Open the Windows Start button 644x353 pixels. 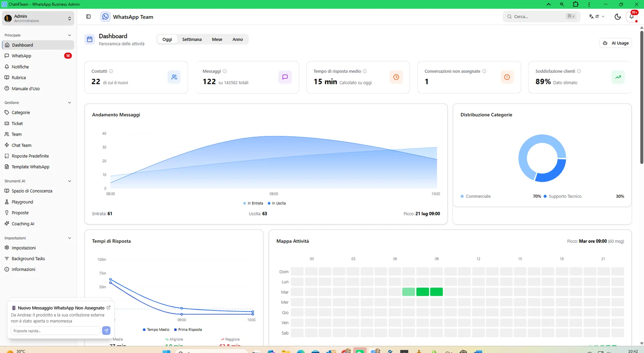(166, 351)
